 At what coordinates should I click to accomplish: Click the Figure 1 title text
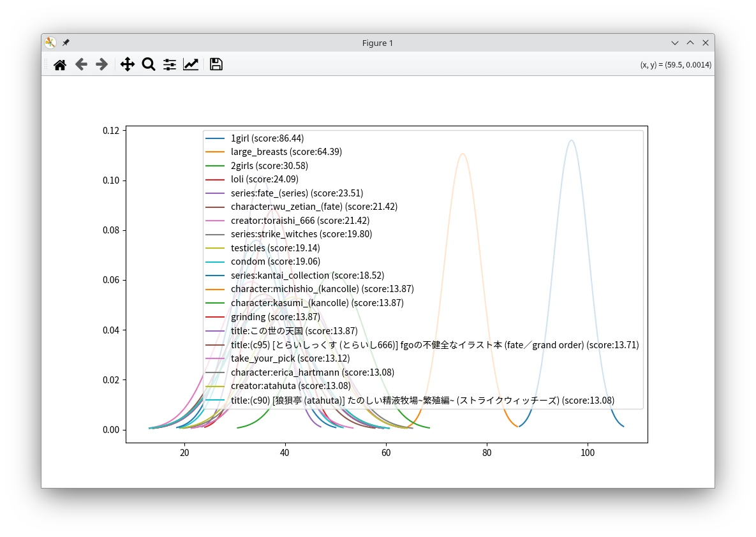(378, 43)
